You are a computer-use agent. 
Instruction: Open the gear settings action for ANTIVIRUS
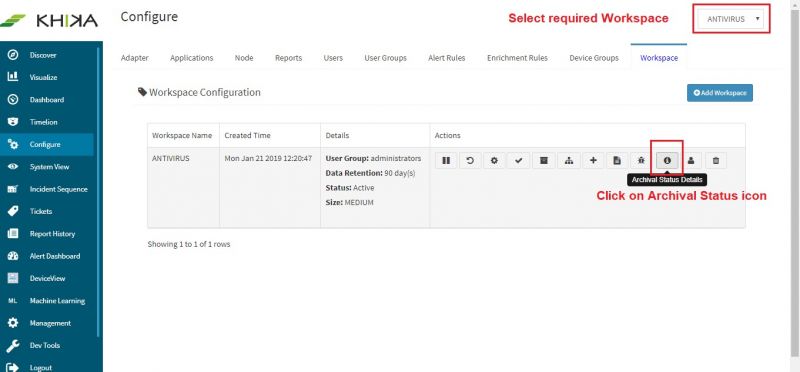click(494, 161)
